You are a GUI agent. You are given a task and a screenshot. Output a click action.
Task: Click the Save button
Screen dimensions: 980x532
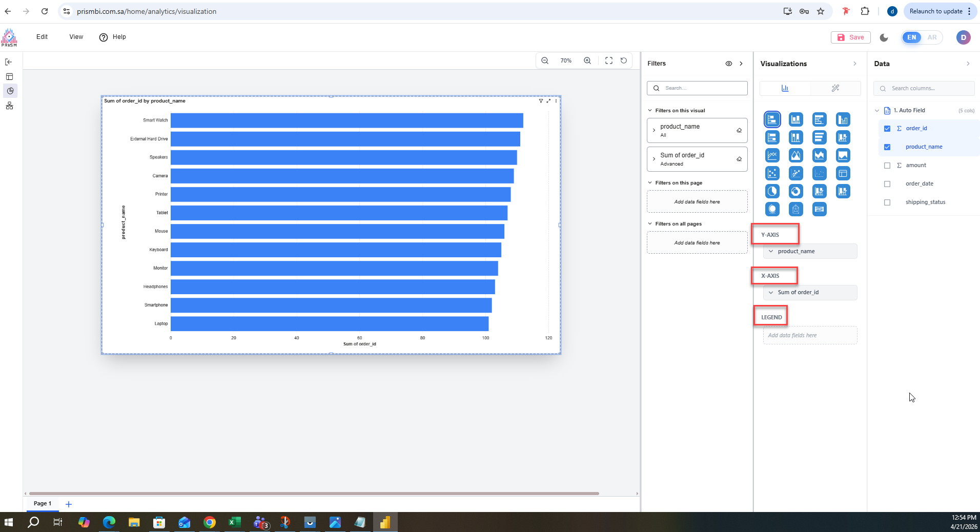click(850, 37)
